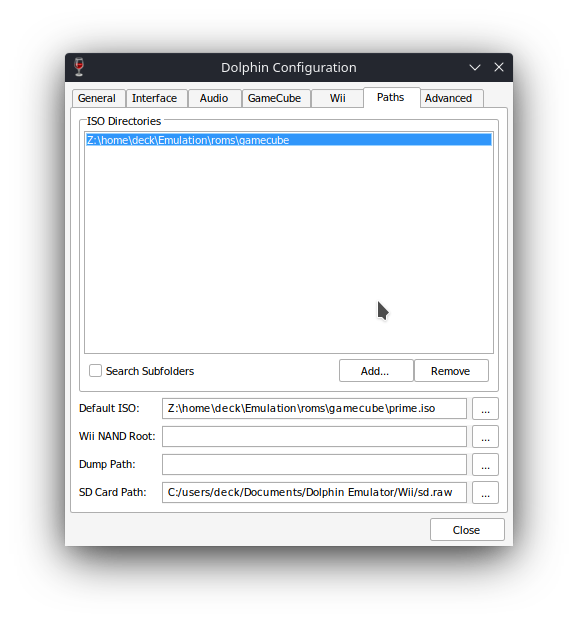Minimize the window using the chevron icon
This screenshot has width=578, height=623.
475,67
